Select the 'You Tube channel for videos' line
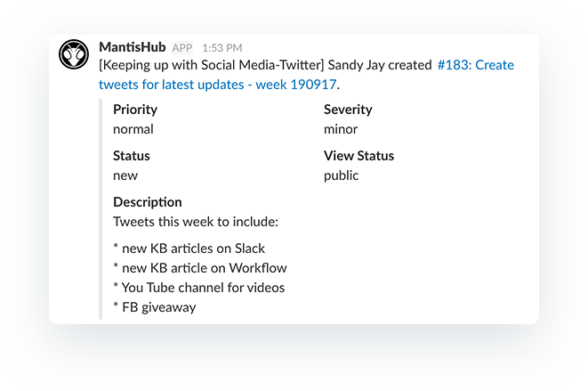588x391 pixels. pos(198,288)
